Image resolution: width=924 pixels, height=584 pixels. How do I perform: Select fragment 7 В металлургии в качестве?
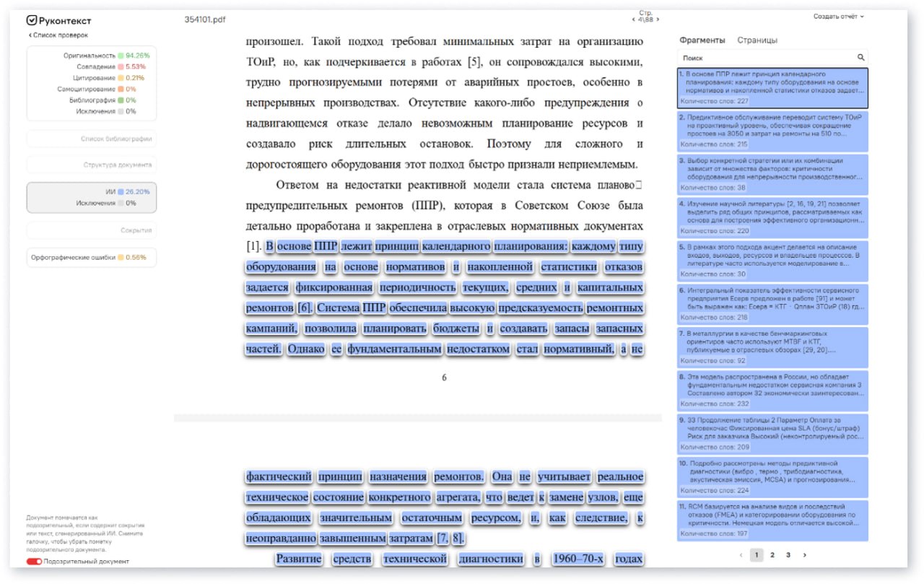(772, 347)
